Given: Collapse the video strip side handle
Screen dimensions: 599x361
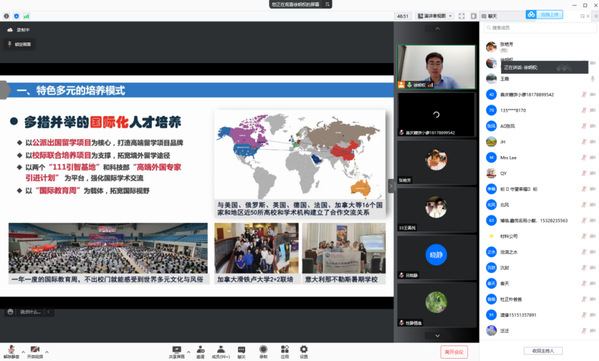Looking at the screenshot, I should (x=391, y=186).
